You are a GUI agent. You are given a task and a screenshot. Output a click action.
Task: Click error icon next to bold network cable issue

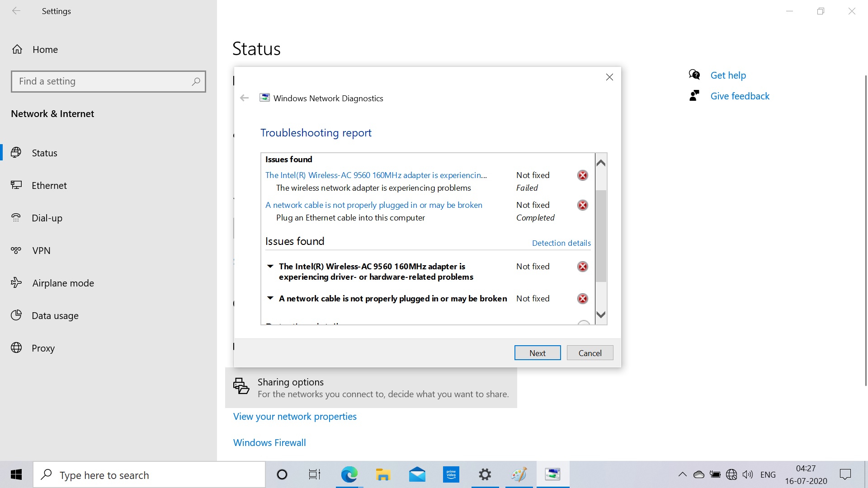point(583,299)
